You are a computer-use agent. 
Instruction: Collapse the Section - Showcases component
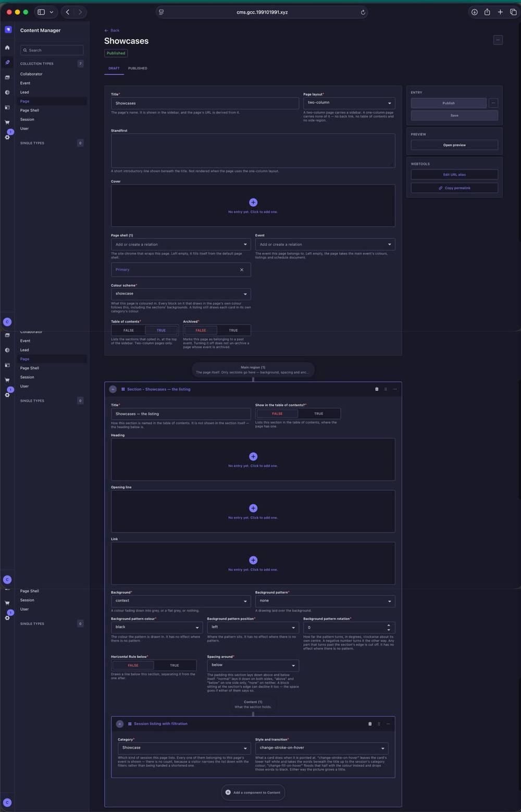[113, 389]
